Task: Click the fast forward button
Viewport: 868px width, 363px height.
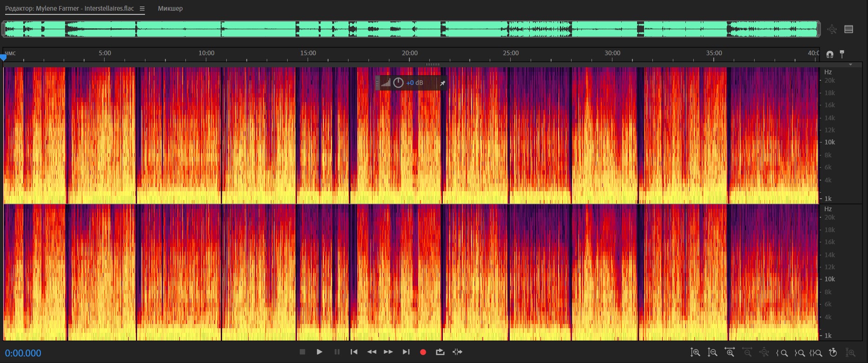Action: tap(388, 352)
